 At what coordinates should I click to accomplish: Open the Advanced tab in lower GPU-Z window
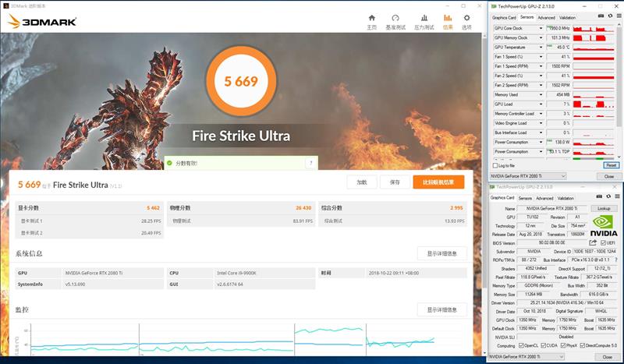[x=544, y=198]
